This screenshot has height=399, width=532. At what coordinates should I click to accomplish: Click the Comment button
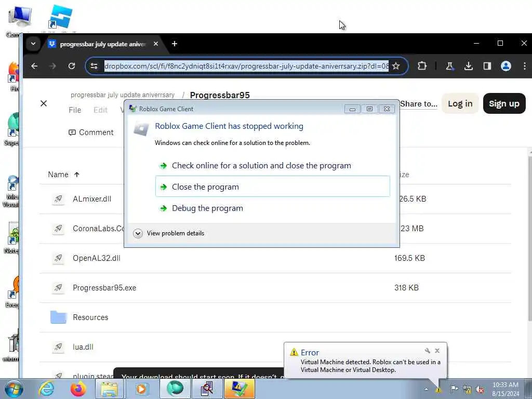91,132
